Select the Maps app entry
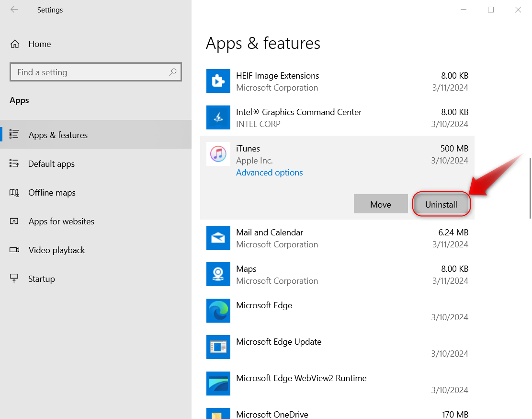Viewport: 532px width, 419px height. coord(337,274)
